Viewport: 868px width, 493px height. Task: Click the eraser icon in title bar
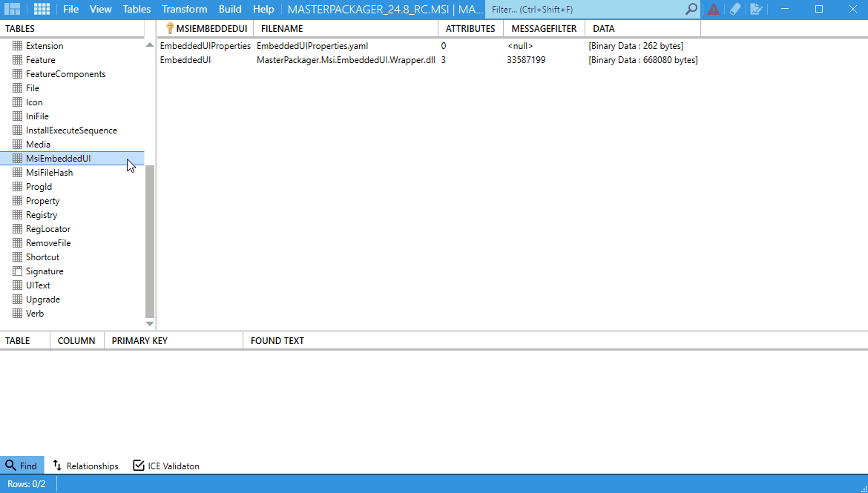tap(735, 9)
